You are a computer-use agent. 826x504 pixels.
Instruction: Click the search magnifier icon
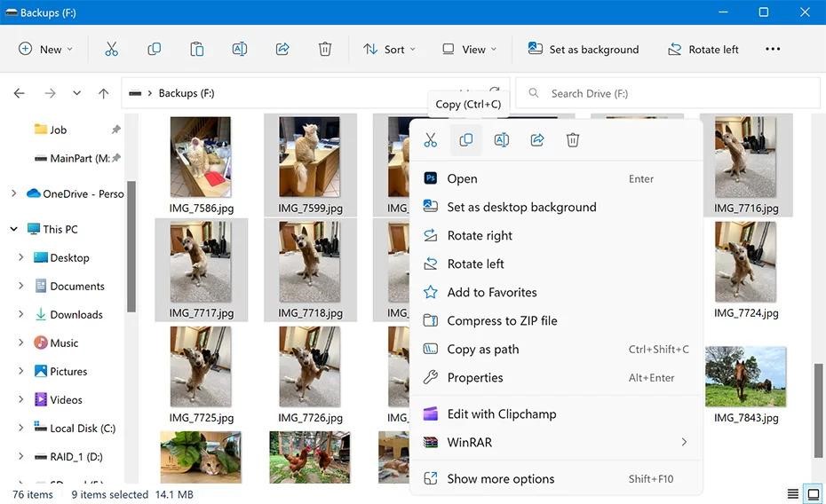pos(534,93)
